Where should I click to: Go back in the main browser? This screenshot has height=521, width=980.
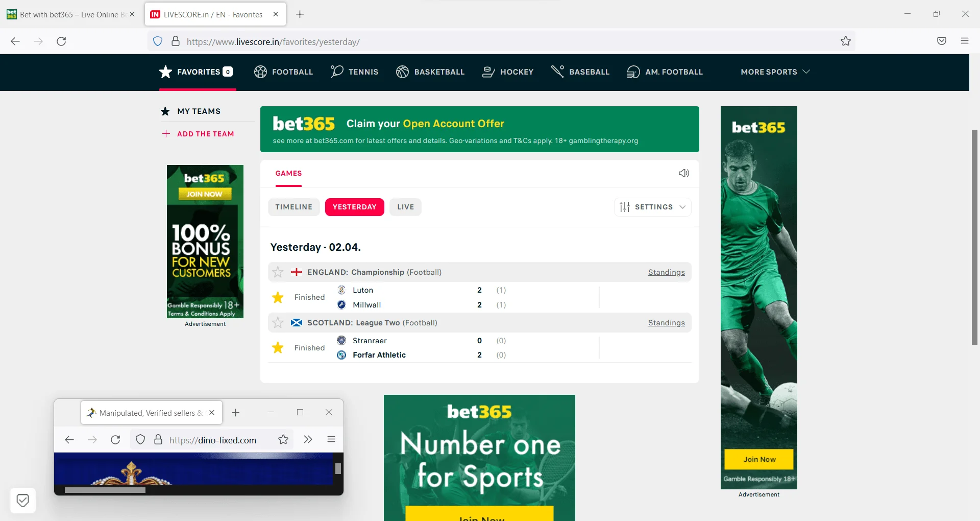pyautogui.click(x=15, y=41)
